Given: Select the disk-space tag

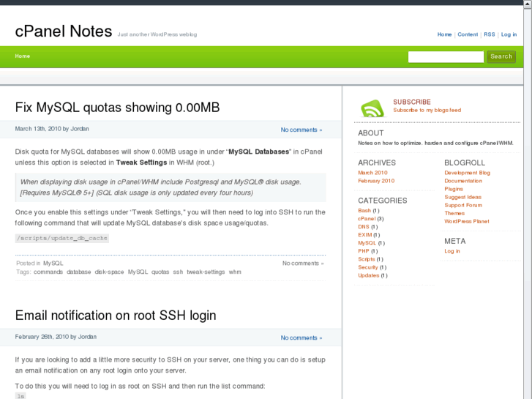Looking at the screenshot, I should pyautogui.click(x=109, y=272).
